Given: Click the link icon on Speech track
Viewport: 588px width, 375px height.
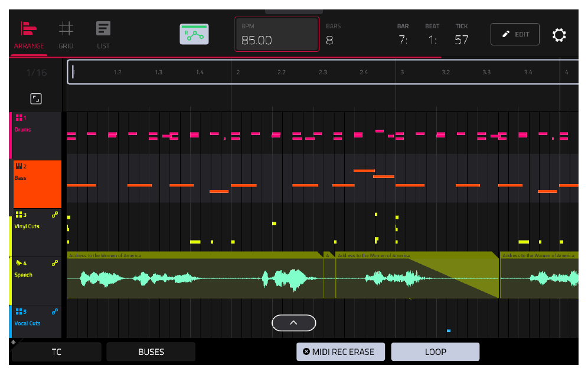Looking at the screenshot, I should point(55,263).
